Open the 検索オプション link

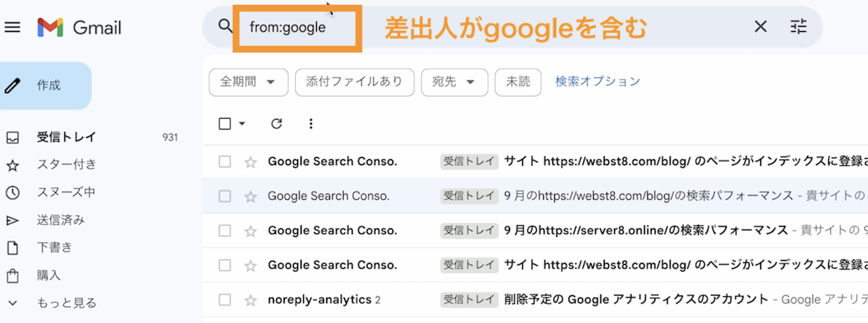tap(597, 81)
